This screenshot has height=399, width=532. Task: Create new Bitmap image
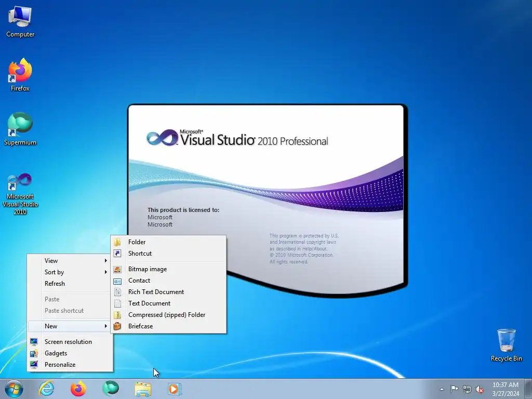click(168, 269)
